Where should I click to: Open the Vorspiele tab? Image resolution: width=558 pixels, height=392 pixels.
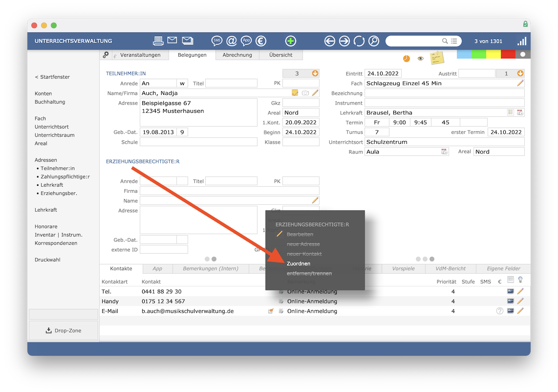click(403, 268)
